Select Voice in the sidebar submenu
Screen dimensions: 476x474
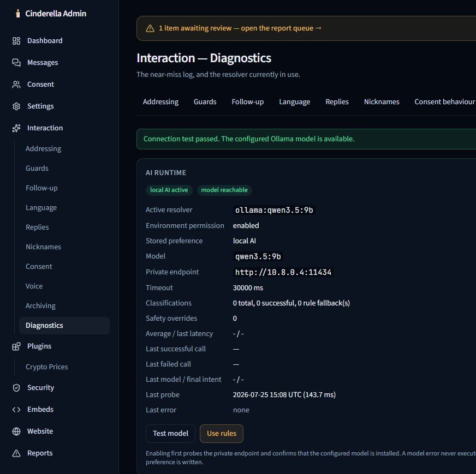click(x=34, y=286)
